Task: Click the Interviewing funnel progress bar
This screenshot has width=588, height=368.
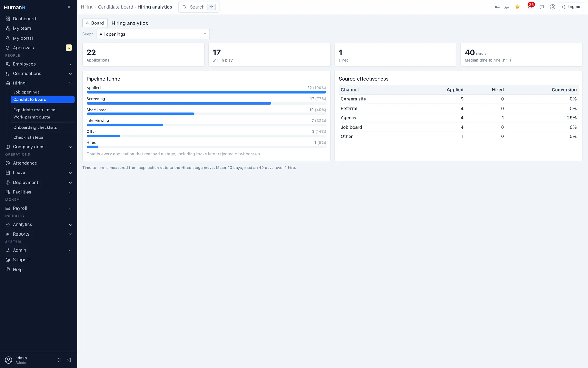Action: pos(206,125)
